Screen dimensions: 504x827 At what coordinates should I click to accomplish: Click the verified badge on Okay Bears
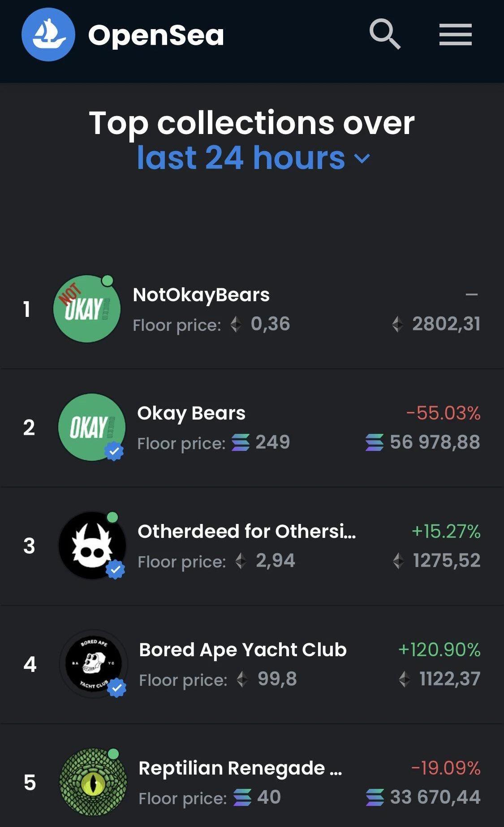point(114,451)
